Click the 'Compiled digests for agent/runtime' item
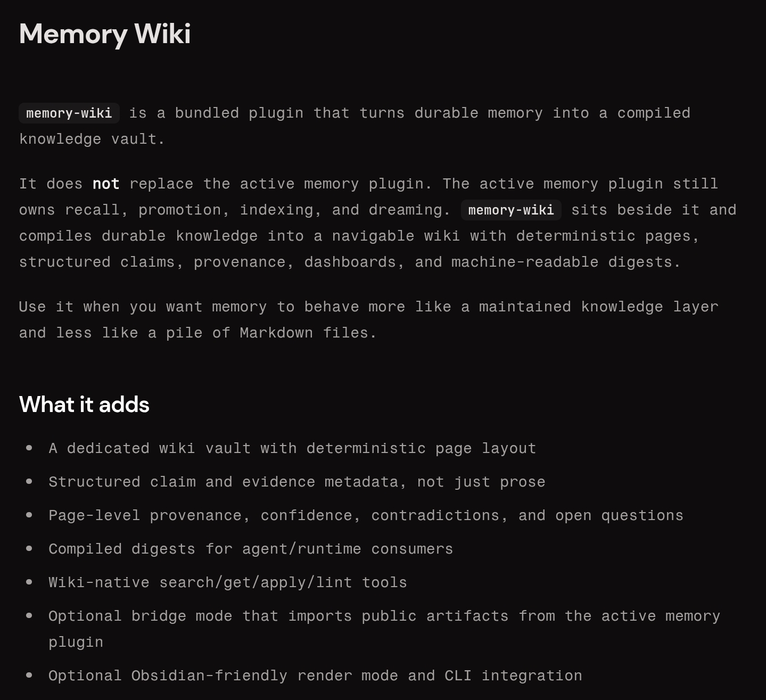Image resolution: width=766 pixels, height=700 pixels. pos(251,549)
